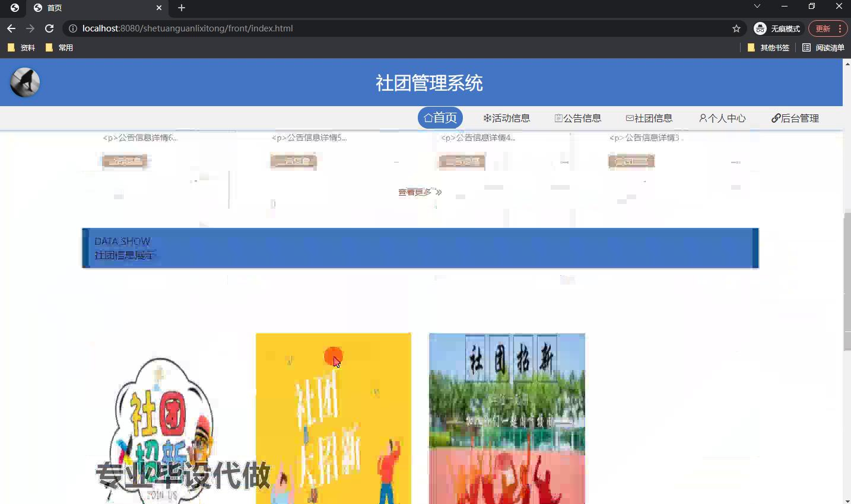The image size is (851, 504).
Task: Open the 阅读清单 reading list
Action: [823, 47]
